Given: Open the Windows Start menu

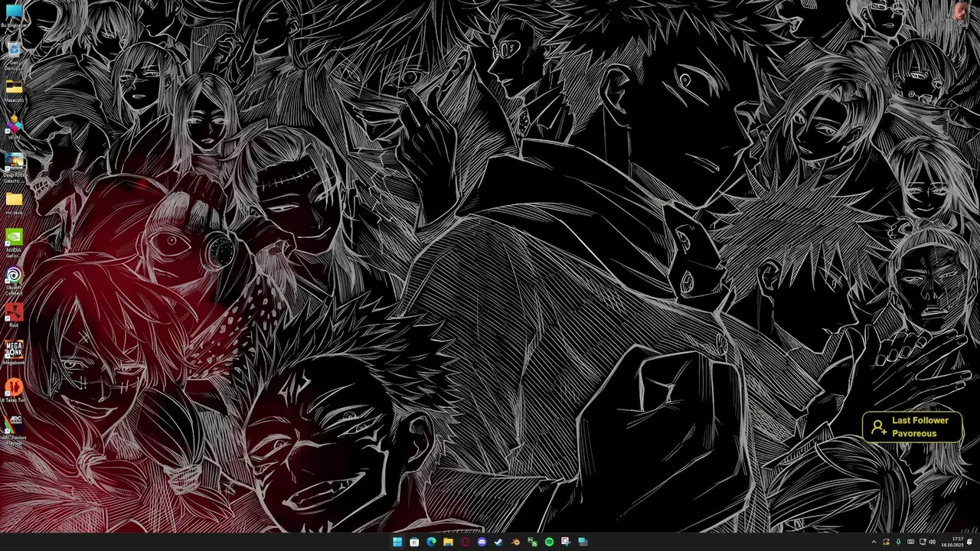Looking at the screenshot, I should click(397, 542).
